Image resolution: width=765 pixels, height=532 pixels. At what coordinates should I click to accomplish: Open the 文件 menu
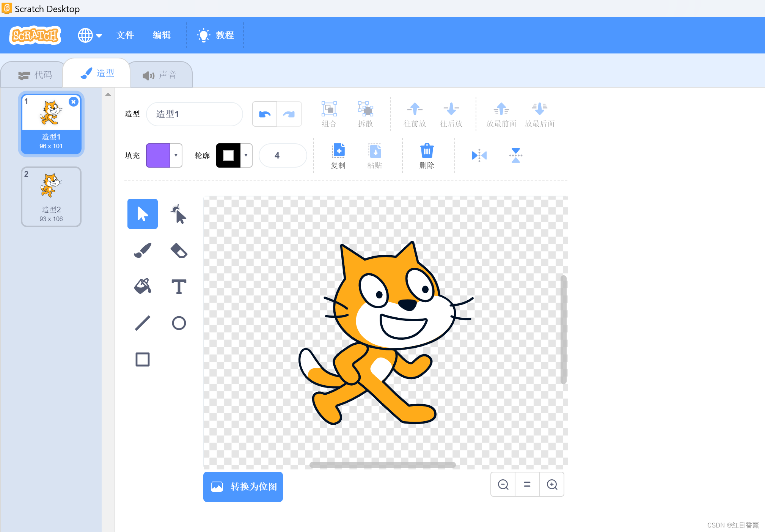(x=125, y=35)
